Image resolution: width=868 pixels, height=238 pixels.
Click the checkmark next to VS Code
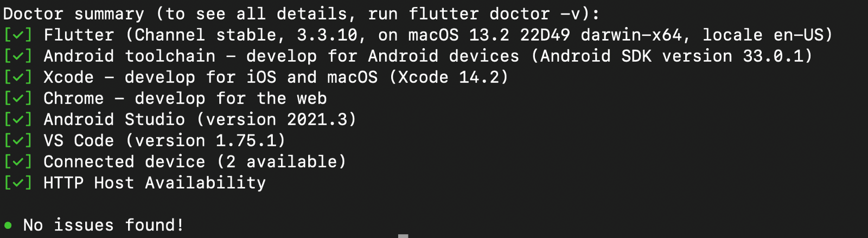[x=18, y=141]
